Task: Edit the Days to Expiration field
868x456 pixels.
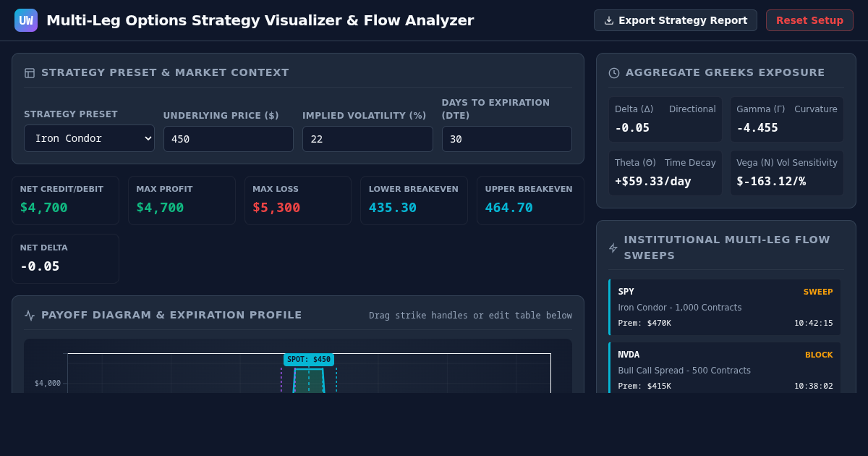Action: click(507, 139)
